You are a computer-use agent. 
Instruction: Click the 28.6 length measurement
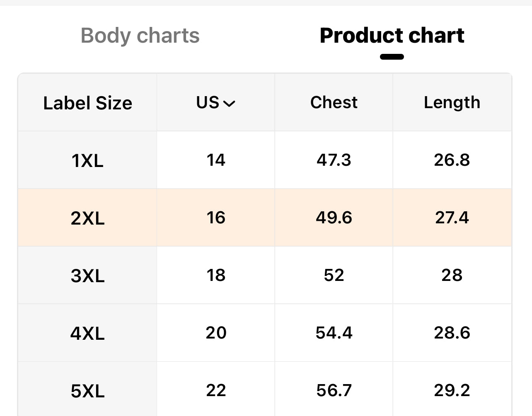(452, 333)
